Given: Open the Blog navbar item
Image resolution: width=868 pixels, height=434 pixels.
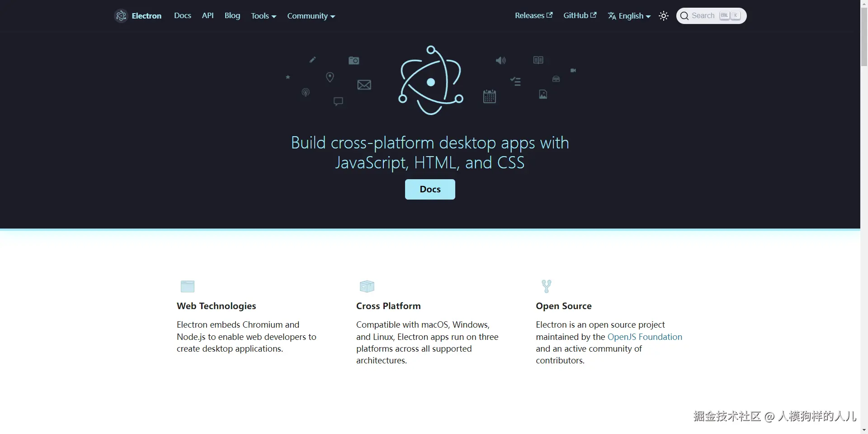Looking at the screenshot, I should [232, 15].
